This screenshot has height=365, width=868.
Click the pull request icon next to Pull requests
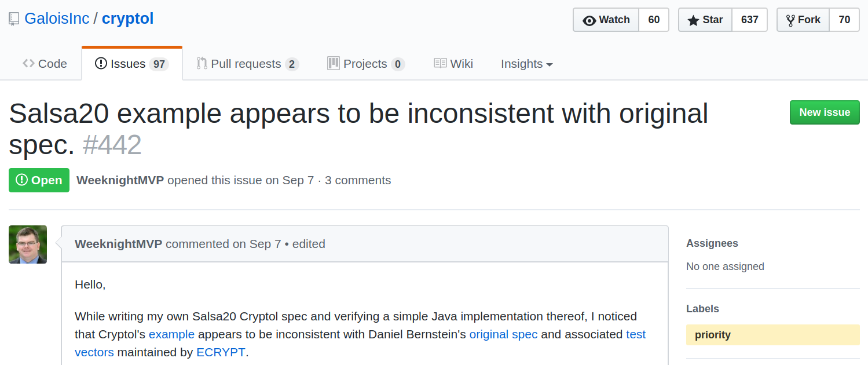[202, 63]
